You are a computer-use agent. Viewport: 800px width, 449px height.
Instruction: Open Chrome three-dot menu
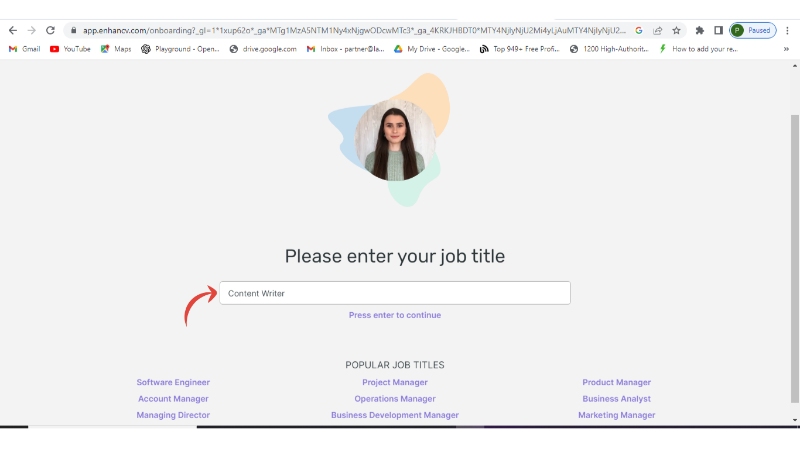coord(787,31)
